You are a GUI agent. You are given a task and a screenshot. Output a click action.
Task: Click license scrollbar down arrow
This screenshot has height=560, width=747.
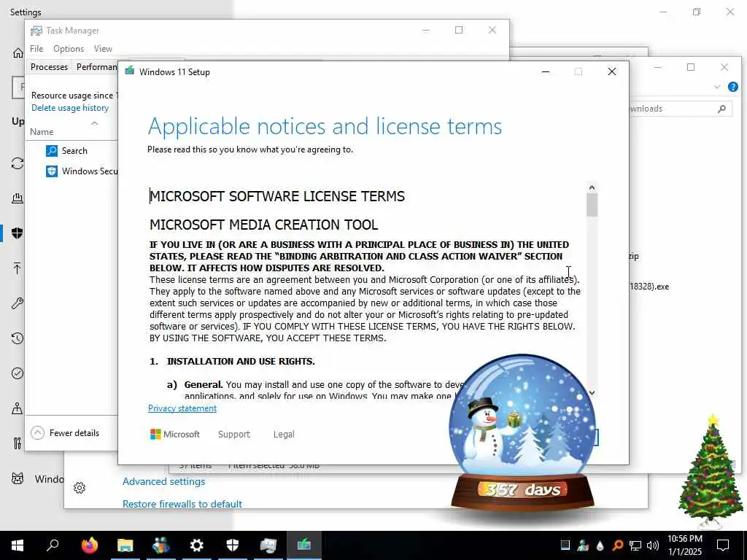pos(592,393)
